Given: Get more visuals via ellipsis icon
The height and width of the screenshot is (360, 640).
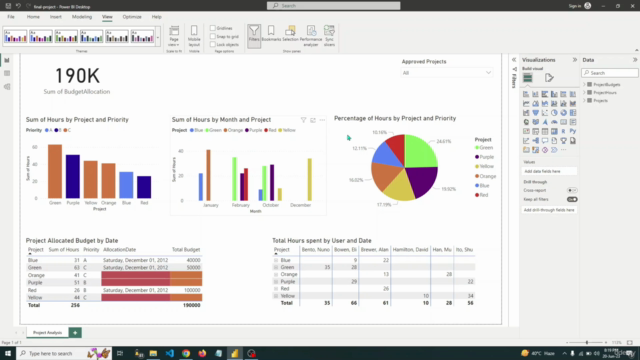Looking at the screenshot, I should (x=563, y=150).
